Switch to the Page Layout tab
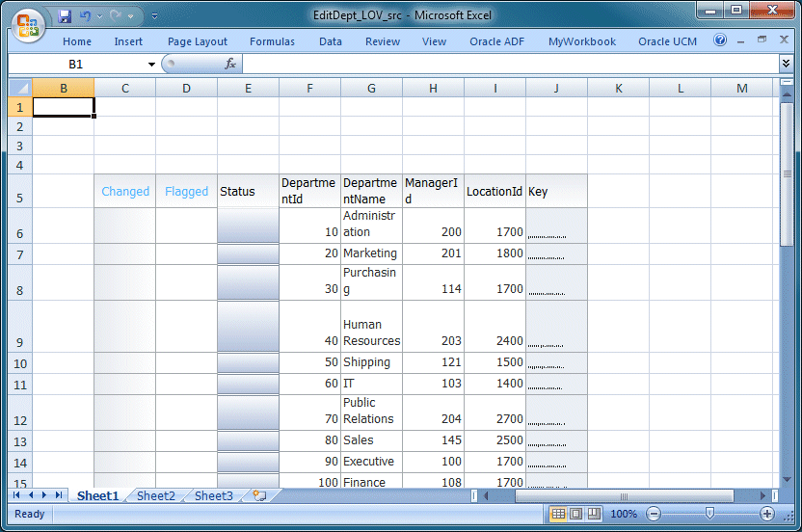802x532 pixels. point(198,42)
